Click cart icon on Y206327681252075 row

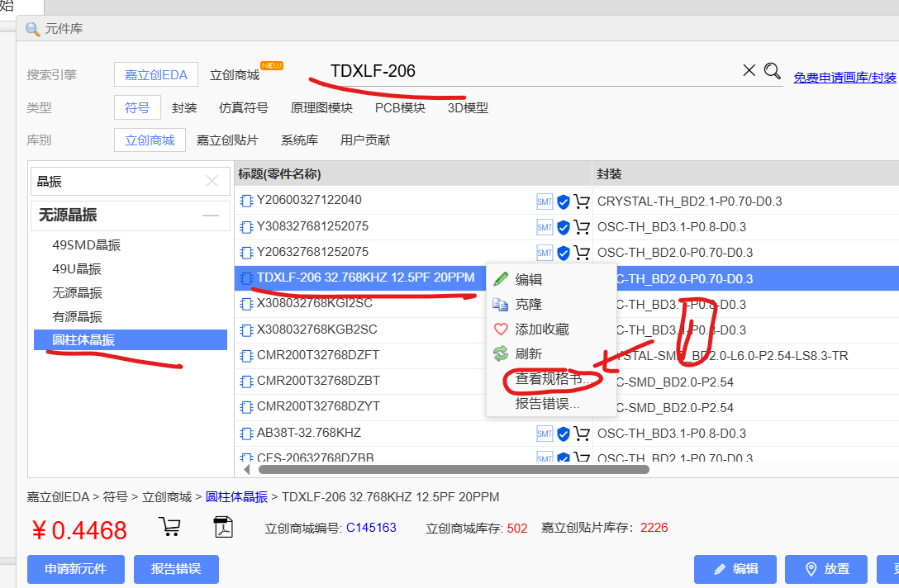582,253
